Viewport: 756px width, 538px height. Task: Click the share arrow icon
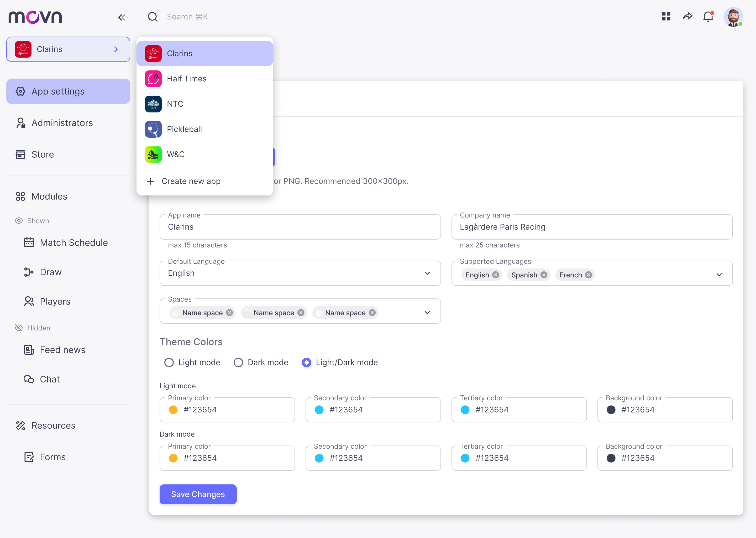[x=687, y=16]
